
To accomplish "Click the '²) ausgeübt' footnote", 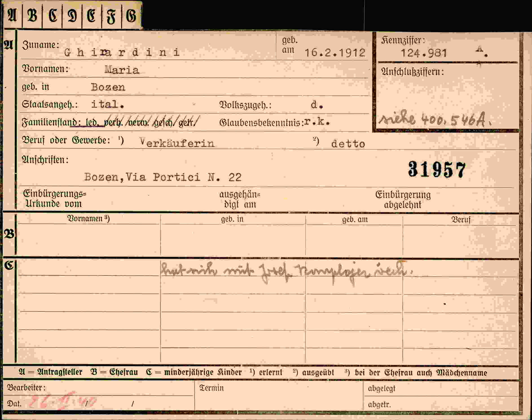I will (314, 373).
